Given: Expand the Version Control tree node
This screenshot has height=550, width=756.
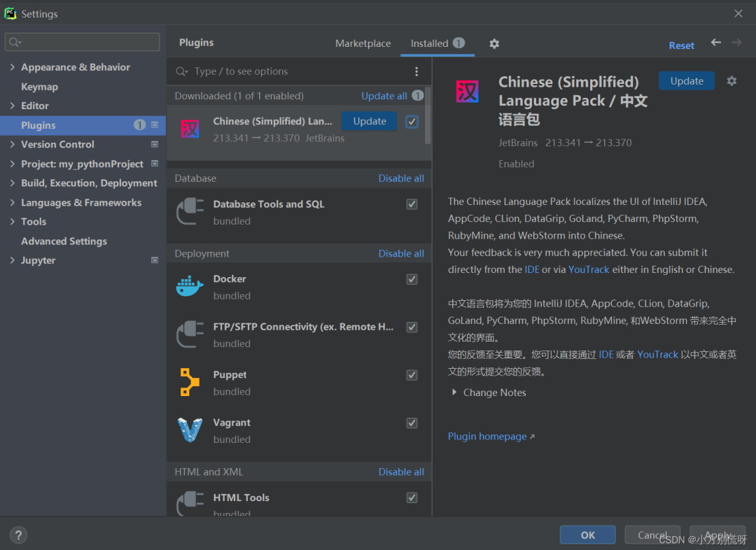Looking at the screenshot, I should (12, 144).
